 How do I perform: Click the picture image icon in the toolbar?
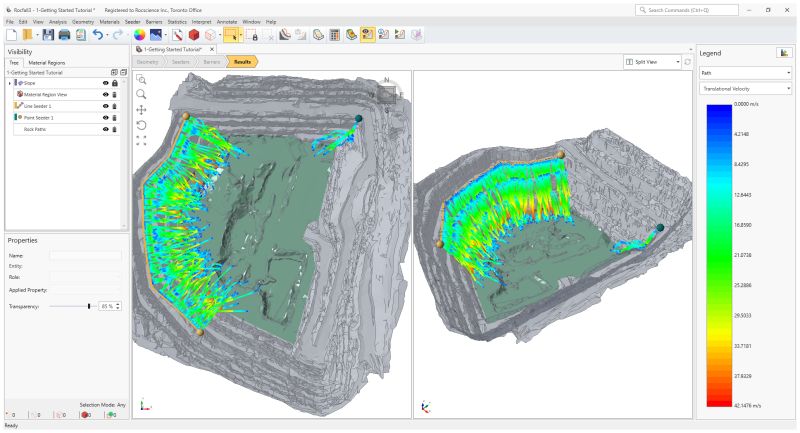(x=156, y=35)
